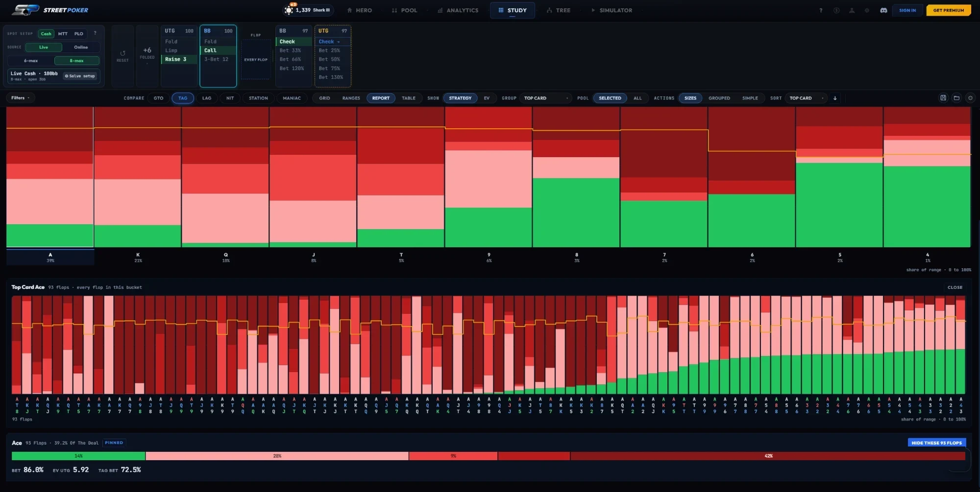Click Solve setup gear button

[80, 76]
